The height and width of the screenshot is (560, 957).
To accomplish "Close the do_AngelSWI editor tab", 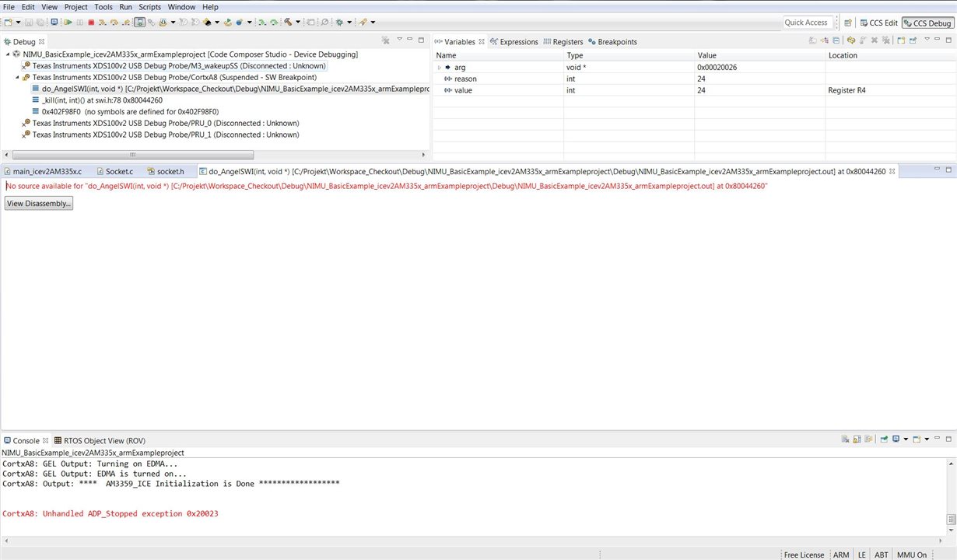I will tap(892, 171).
